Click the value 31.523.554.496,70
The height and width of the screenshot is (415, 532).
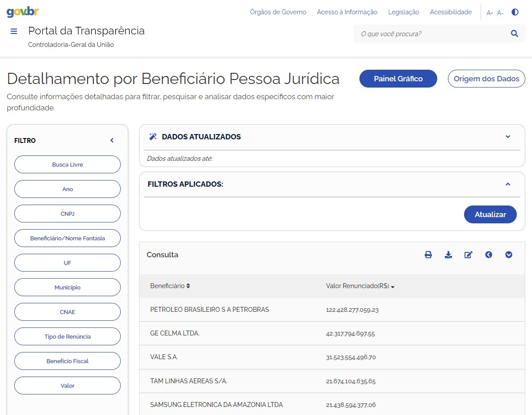351,357
